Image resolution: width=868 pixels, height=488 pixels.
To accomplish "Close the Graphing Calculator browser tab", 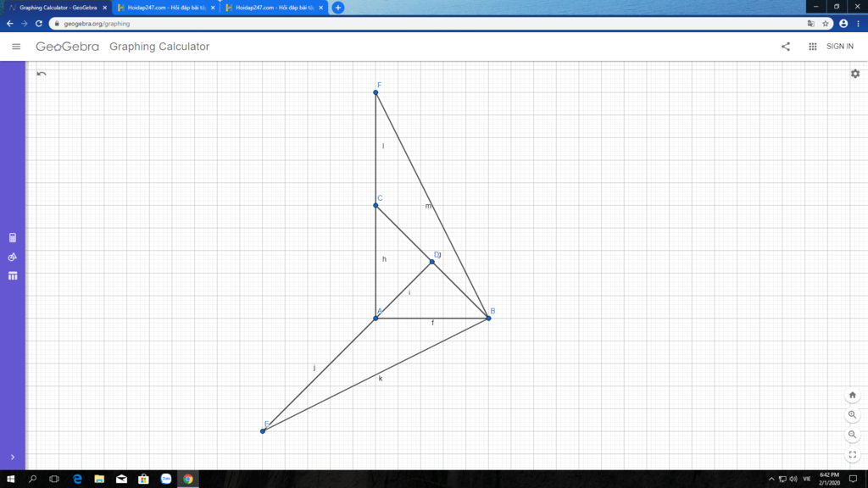I will coord(104,8).
